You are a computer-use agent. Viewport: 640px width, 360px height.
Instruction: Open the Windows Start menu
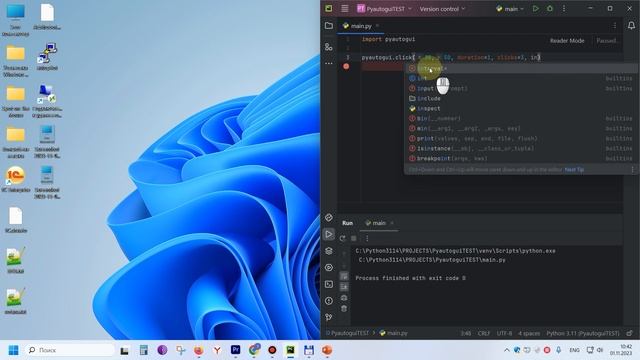coord(13,350)
